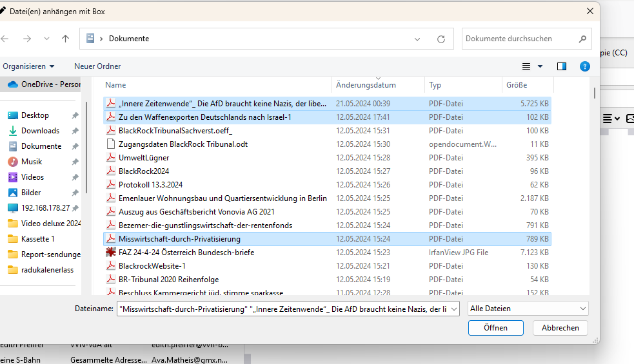This screenshot has width=634, height=364.
Task: Open the Musik folder in sidebar
Action: click(32, 162)
